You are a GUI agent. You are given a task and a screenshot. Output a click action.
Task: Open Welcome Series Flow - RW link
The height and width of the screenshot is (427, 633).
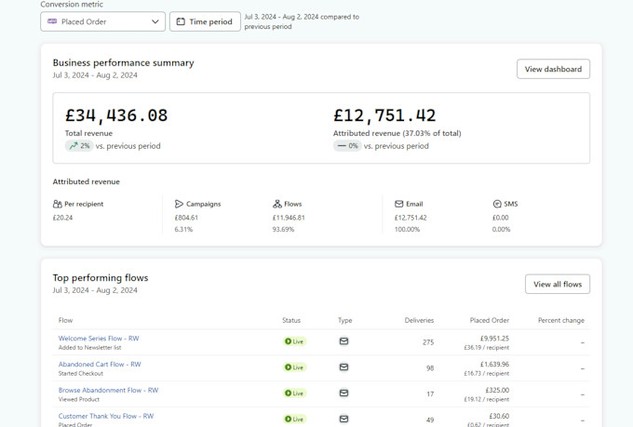tap(100, 338)
